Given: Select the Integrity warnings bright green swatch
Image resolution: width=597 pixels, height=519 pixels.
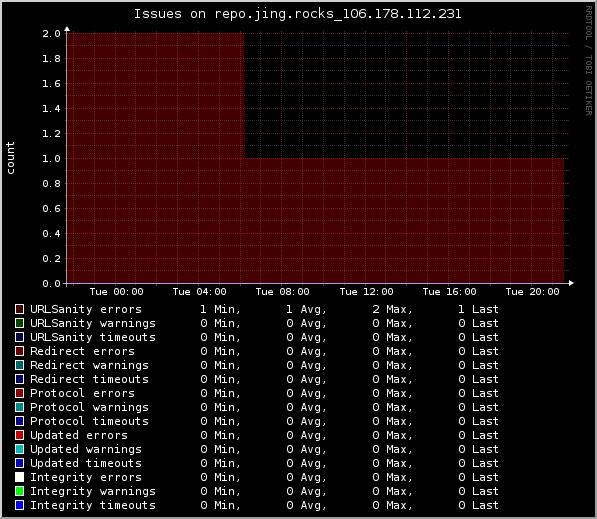Looking at the screenshot, I should tap(19, 491).
